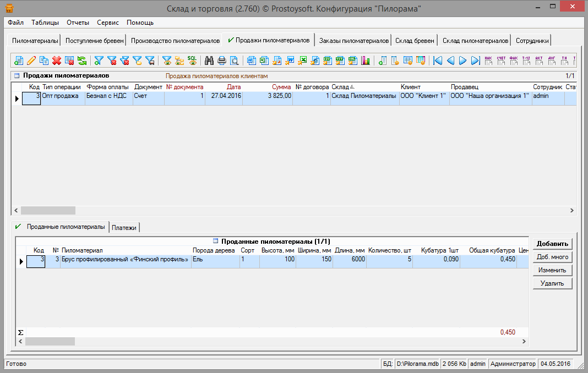Click the pencil edit record icon
Screen dimensions: 588x373
click(x=31, y=61)
